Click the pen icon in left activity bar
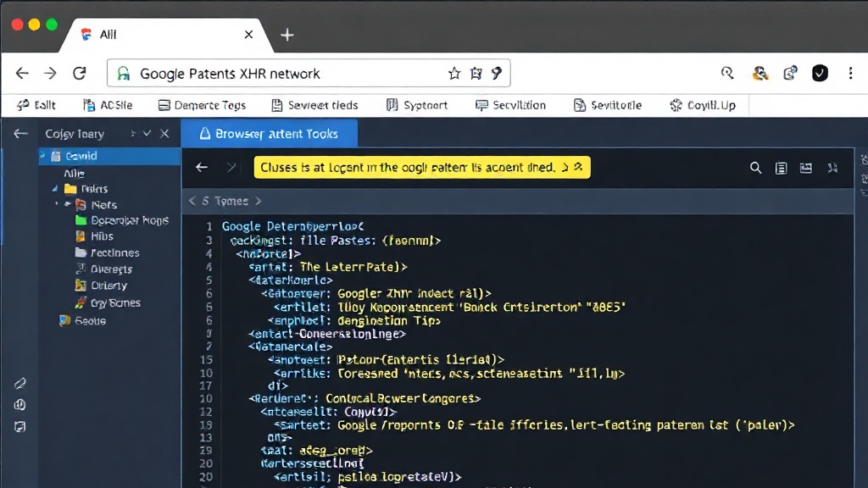 20,384
